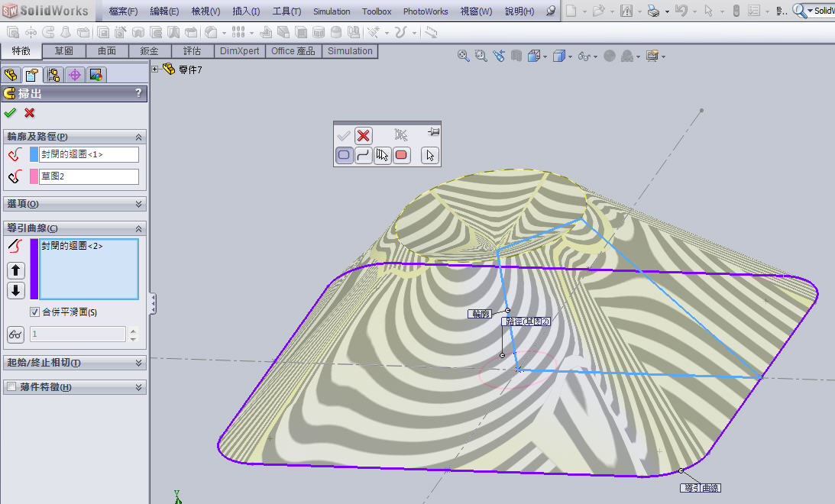The image size is (835, 504).
Task: Switch to the Office 產品 tab
Action: (x=293, y=50)
